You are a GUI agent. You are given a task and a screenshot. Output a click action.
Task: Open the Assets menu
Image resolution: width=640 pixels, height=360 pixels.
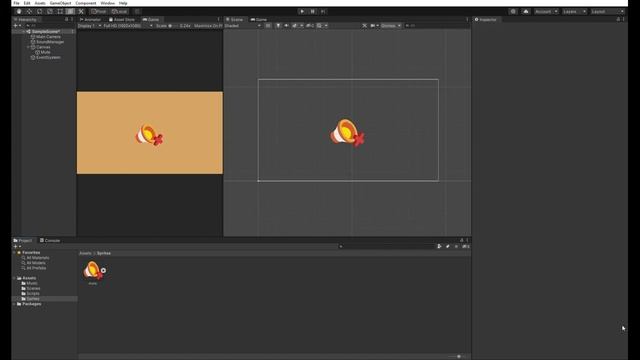40,3
